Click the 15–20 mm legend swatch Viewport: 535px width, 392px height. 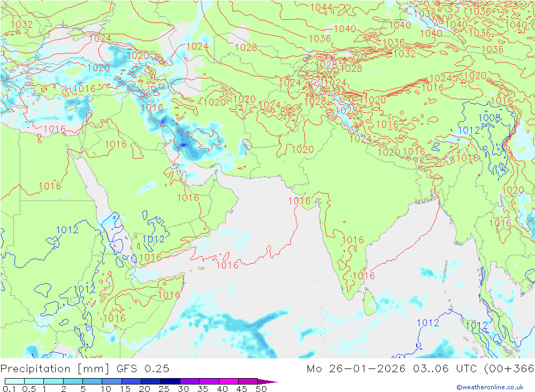point(131,381)
